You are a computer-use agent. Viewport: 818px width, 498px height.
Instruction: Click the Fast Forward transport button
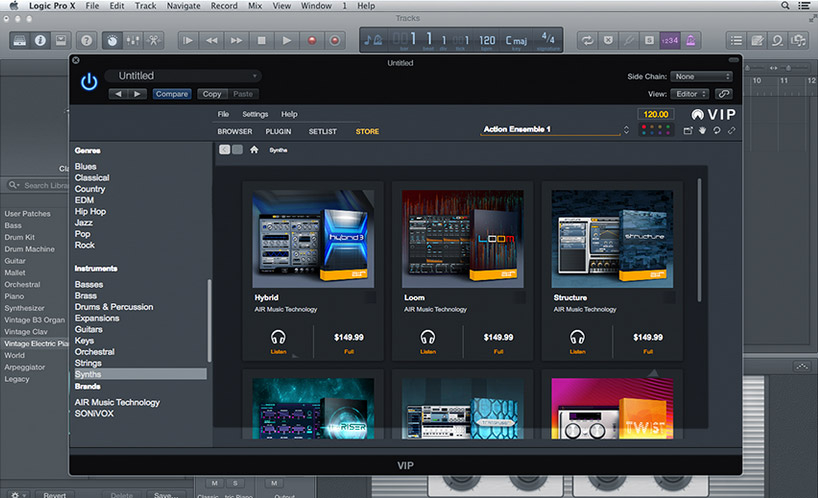tap(236, 40)
